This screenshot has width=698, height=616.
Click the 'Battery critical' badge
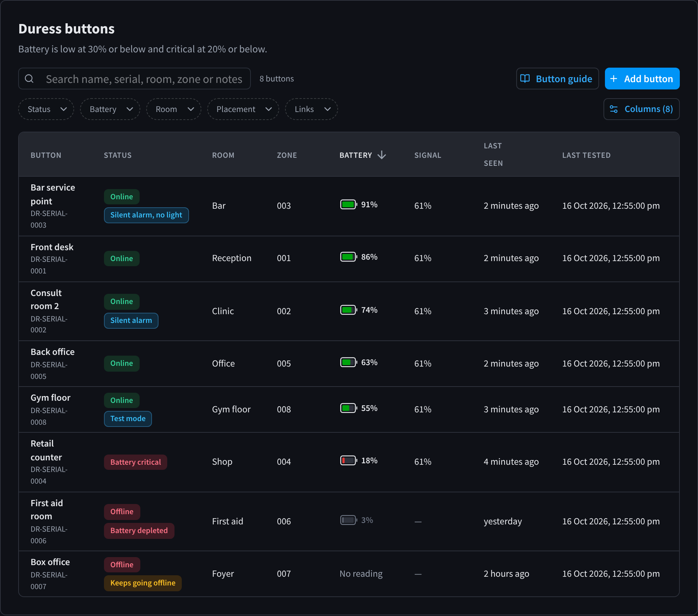click(x=135, y=462)
